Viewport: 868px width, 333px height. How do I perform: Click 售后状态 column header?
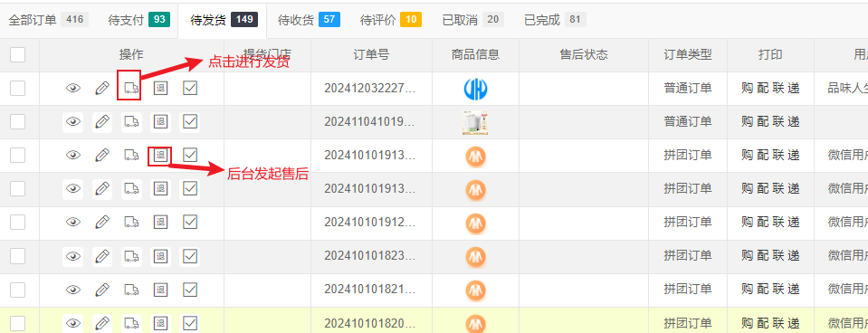coord(584,55)
